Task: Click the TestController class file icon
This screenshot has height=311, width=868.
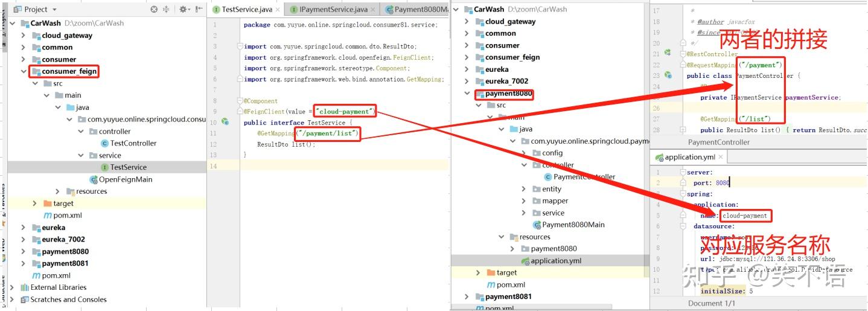Action: point(105,143)
